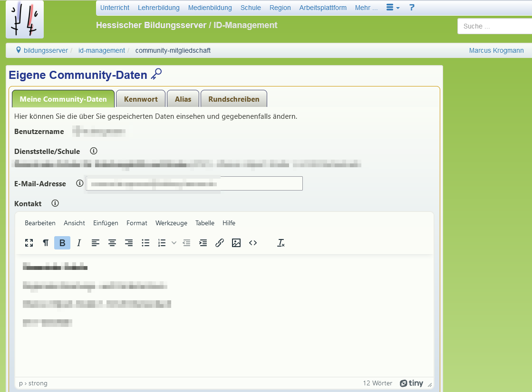Open numbered list style dropdown arrow
Viewport: 532px width, 392px height.
174,243
